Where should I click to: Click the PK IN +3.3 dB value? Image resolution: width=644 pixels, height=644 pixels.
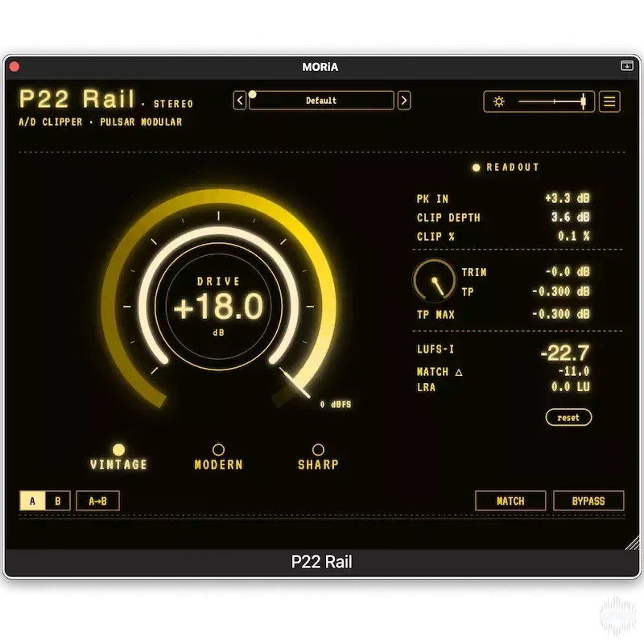568,198
